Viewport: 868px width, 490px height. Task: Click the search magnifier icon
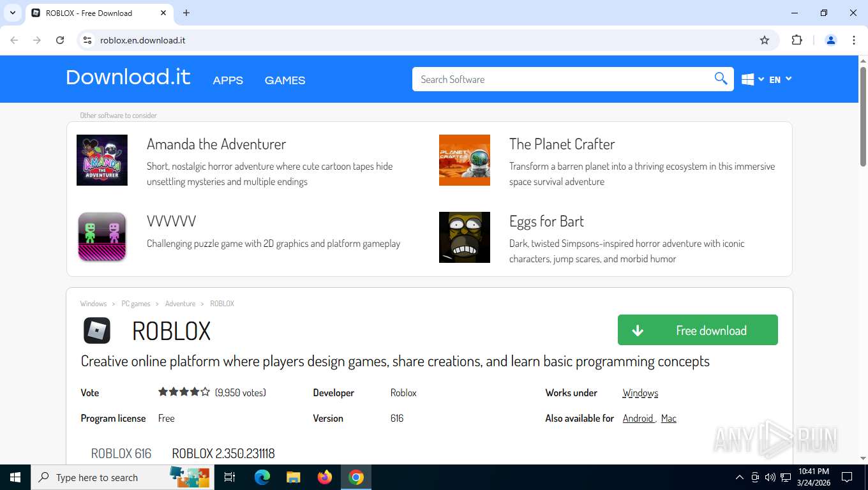pyautogui.click(x=721, y=79)
